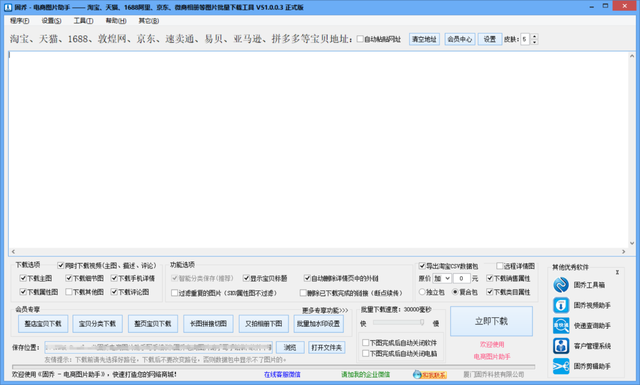This screenshot has height=385, width=640.
Task: Toggle the 下载类目属性 checkbox
Action: (x=490, y=292)
